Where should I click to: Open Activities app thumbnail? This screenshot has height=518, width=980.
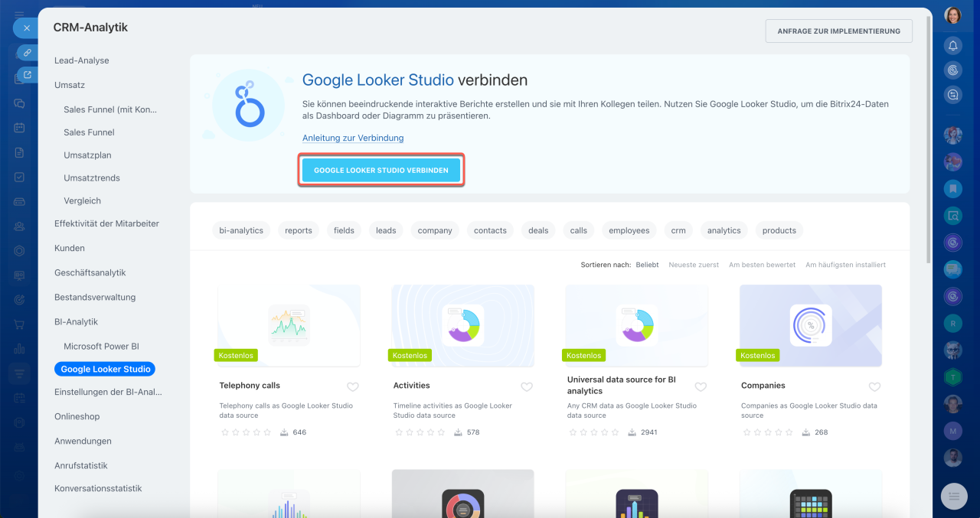tap(462, 326)
